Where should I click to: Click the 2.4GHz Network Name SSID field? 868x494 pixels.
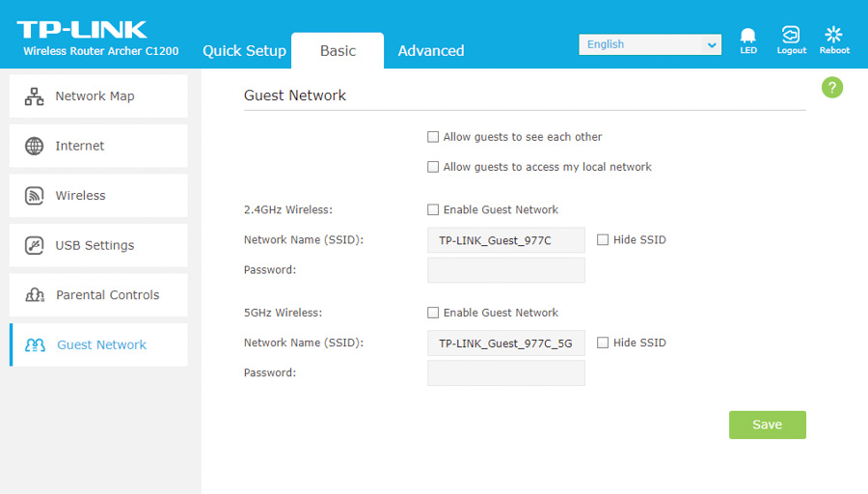(x=506, y=240)
